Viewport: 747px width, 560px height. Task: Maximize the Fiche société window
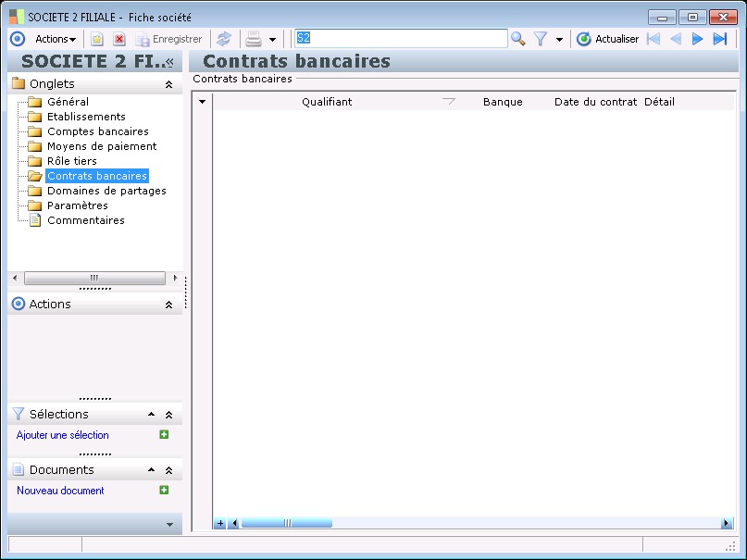(x=692, y=18)
